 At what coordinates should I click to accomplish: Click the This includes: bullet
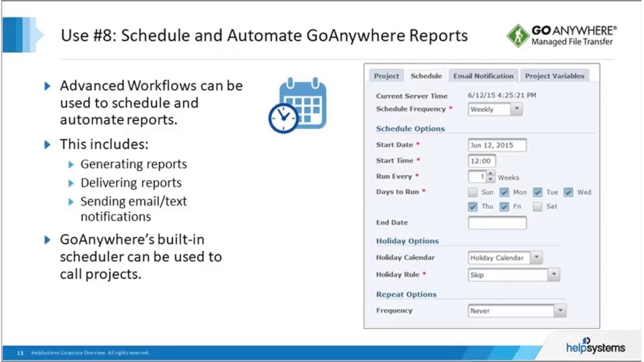pyautogui.click(x=104, y=144)
